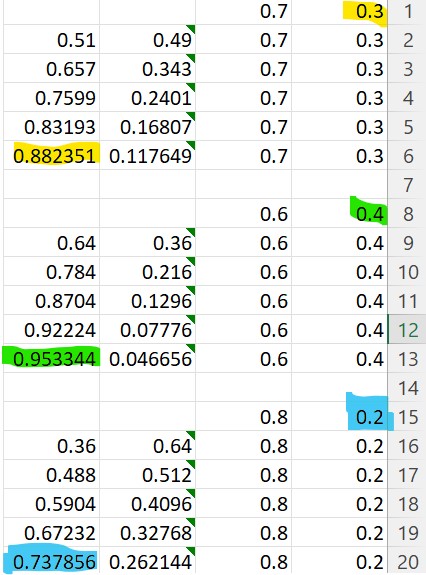The width and height of the screenshot is (426, 575).
Task: Click row header 20
Action: pyautogui.click(x=407, y=561)
